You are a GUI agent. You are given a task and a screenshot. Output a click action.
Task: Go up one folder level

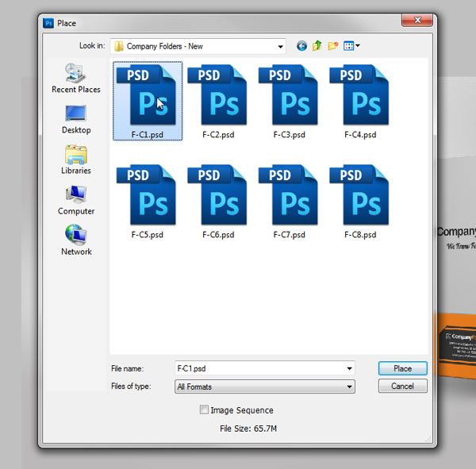tap(317, 45)
